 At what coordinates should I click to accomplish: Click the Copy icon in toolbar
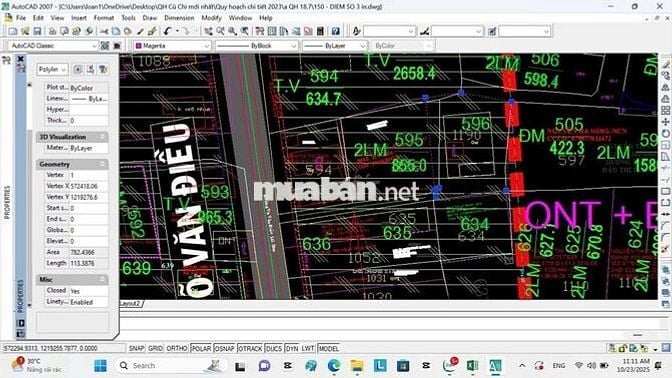click(116, 31)
